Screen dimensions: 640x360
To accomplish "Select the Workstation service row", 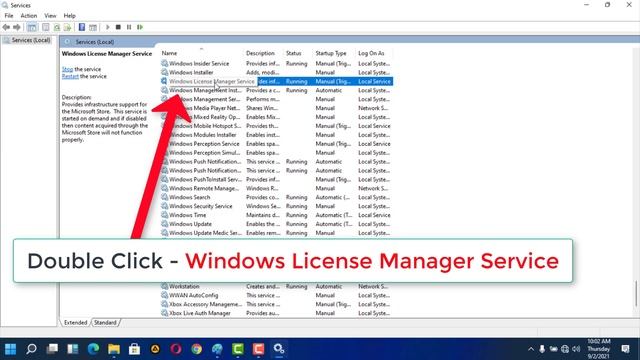I will point(276,287).
